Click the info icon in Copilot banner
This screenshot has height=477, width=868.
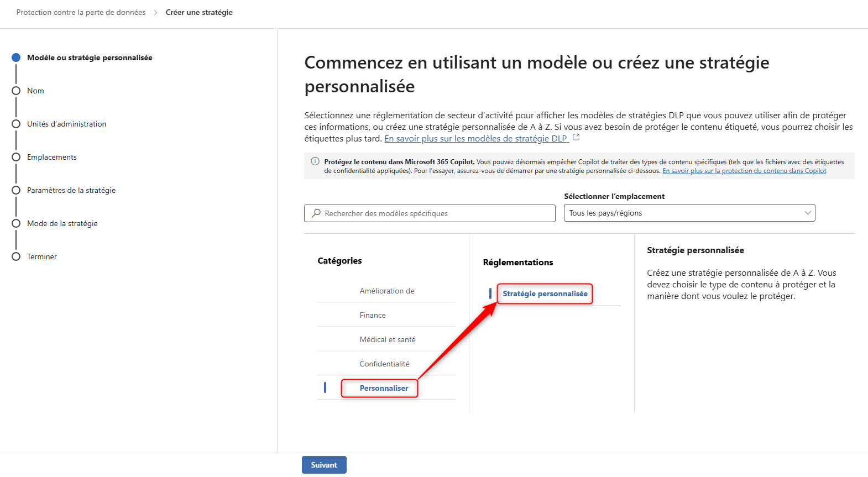click(x=315, y=161)
